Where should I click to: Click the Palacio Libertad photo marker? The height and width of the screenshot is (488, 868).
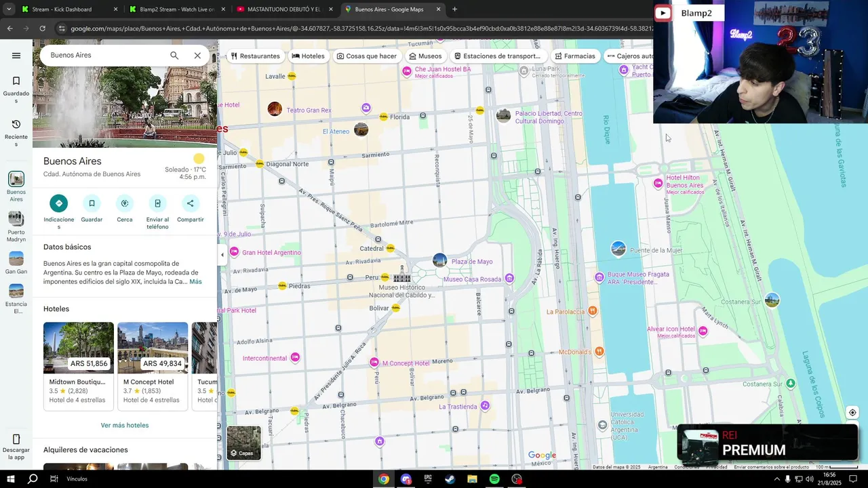click(503, 115)
